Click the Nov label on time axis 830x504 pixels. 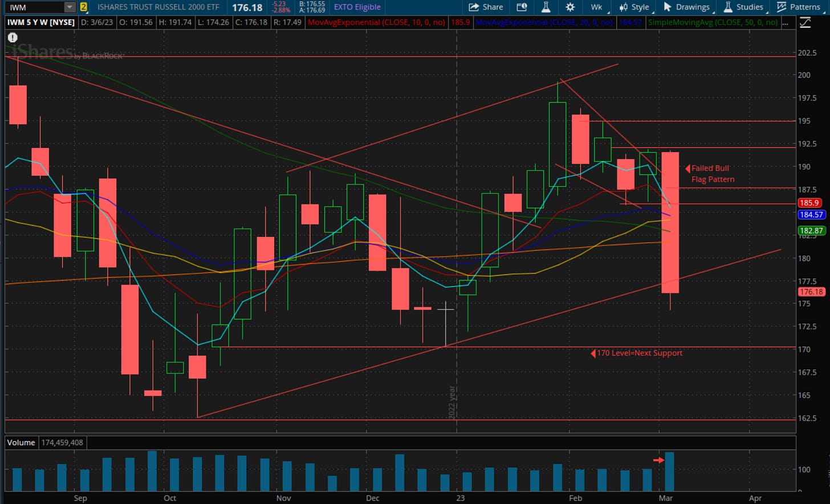[283, 498]
